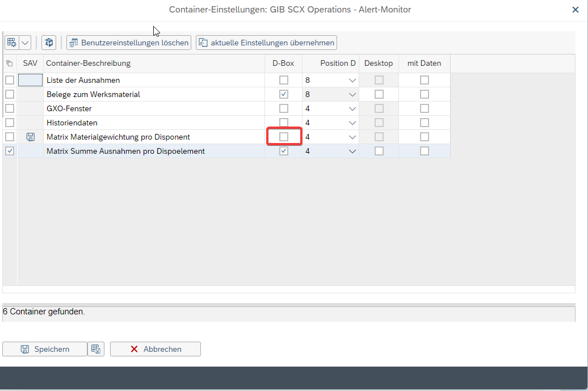Close the Container-Einstellungen dialog with the X
588x391 pixels.
[575, 10]
